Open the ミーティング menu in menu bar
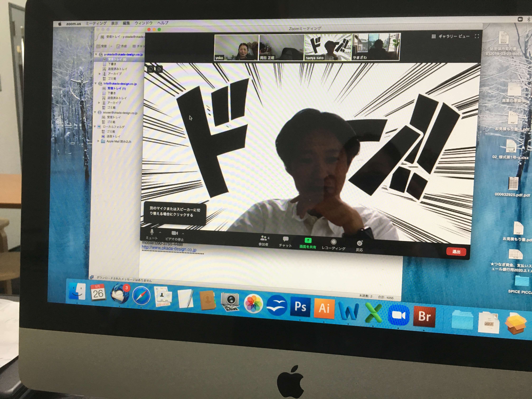532x399 pixels. tap(96, 23)
